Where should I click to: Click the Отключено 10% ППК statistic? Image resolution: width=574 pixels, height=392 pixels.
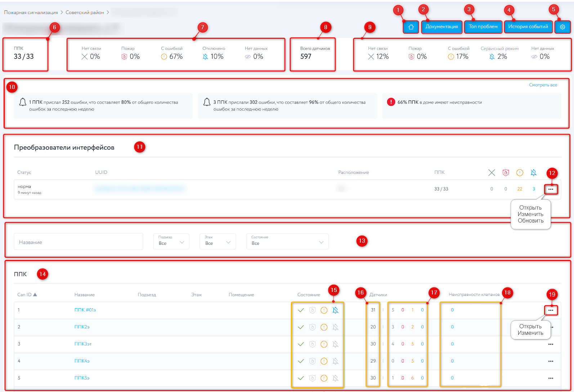click(214, 53)
